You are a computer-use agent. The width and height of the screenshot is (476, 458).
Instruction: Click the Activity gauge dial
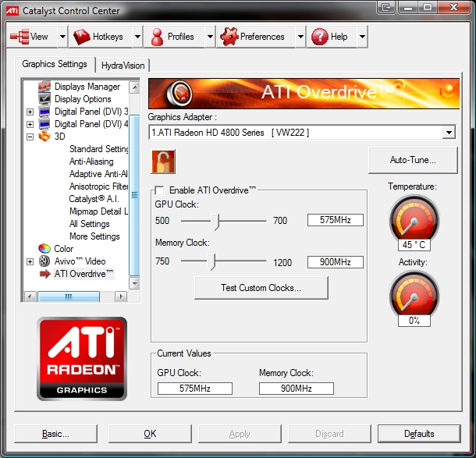414,295
